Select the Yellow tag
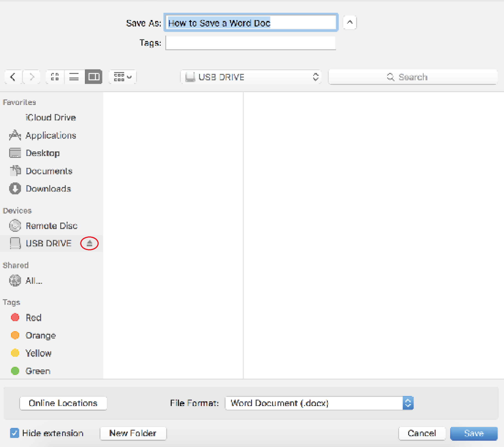The image size is (504, 447). (31, 353)
